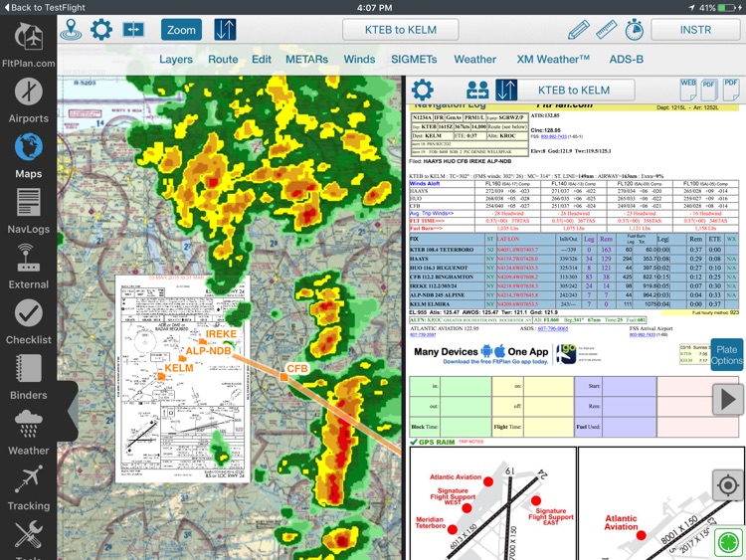Tap the green target icon
This screenshot has width=746, height=560.
(727, 542)
